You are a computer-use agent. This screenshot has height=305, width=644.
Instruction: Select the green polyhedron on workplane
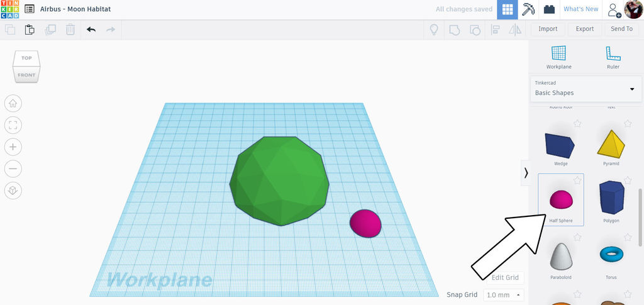pos(279,181)
